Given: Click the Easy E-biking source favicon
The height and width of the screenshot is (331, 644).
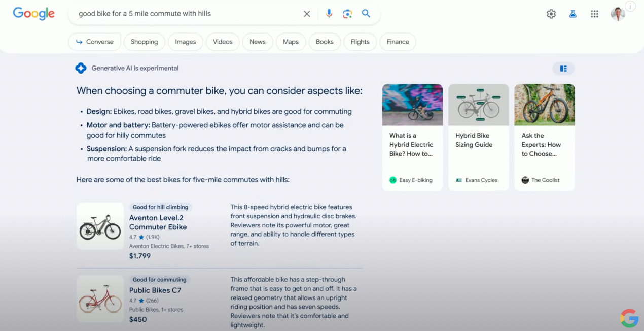Looking at the screenshot, I should 393,180.
